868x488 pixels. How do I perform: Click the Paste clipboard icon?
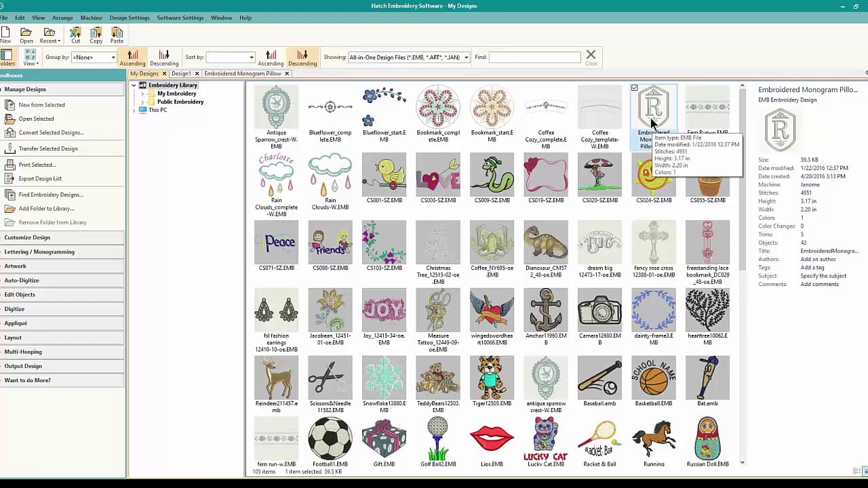pos(117,33)
